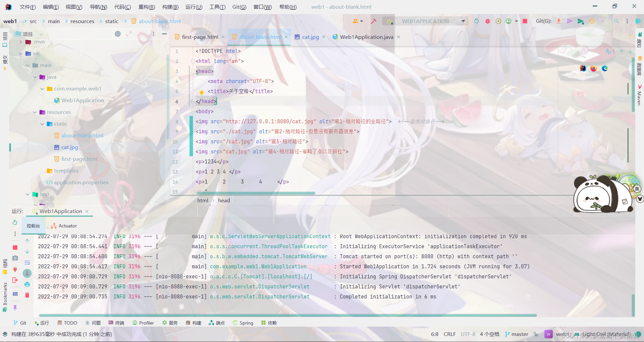The image size is (644, 342).
Task: Click select opened file target icon in project panel
Action: (118, 34)
